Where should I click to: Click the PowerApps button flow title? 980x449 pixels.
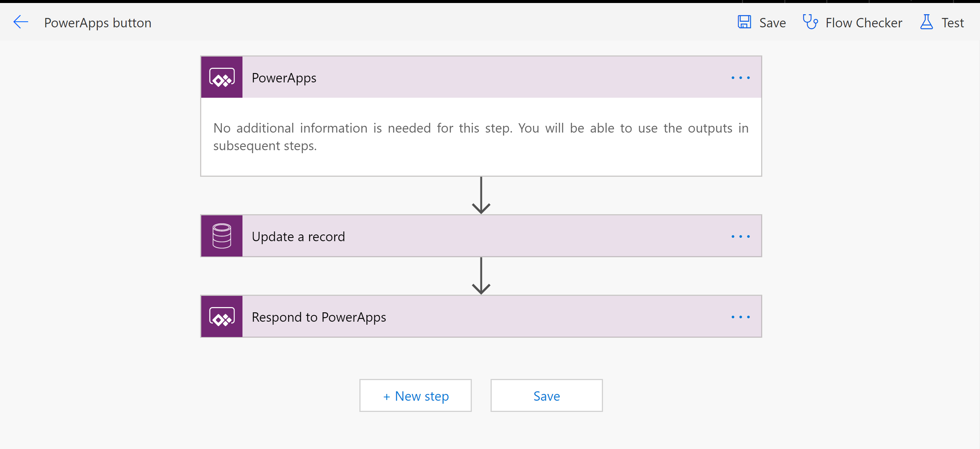coord(98,23)
